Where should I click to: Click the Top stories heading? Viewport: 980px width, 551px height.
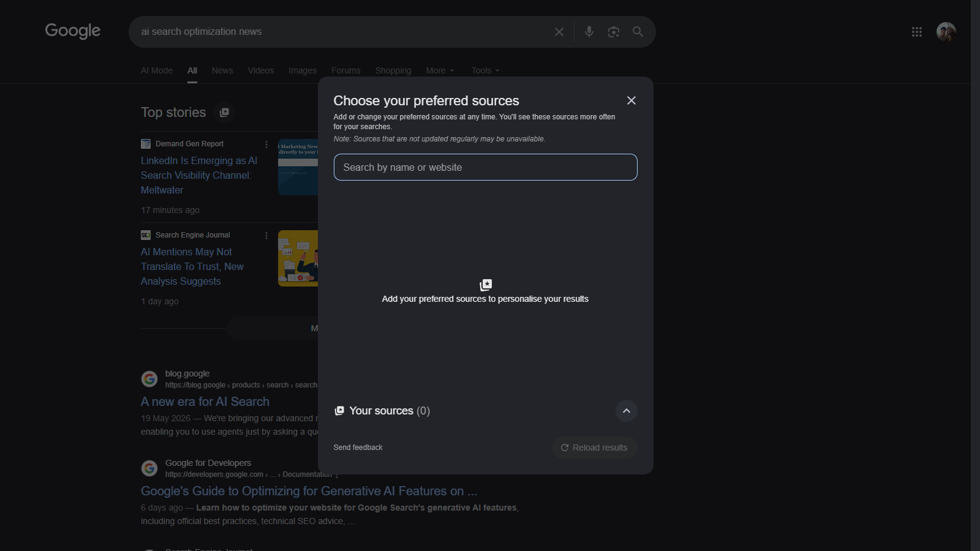173,113
